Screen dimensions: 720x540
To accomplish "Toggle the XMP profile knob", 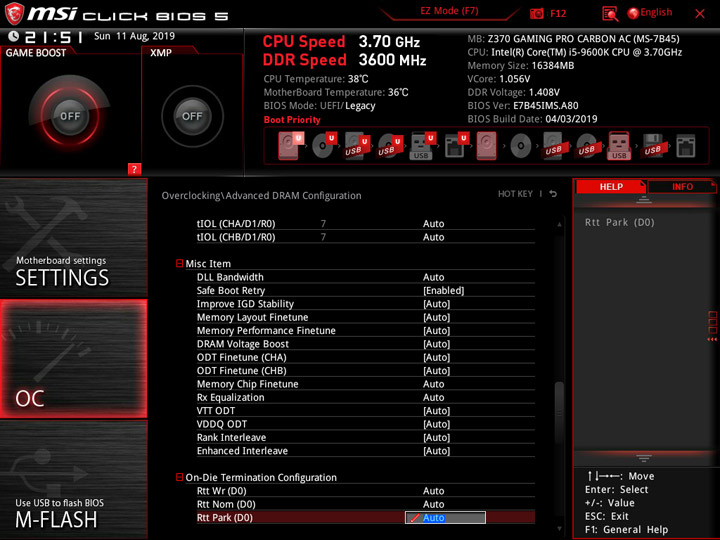I will pos(192,116).
